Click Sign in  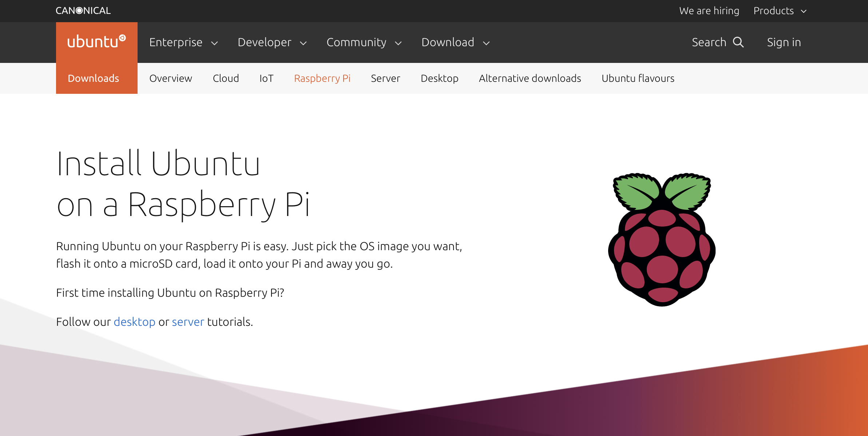(784, 43)
